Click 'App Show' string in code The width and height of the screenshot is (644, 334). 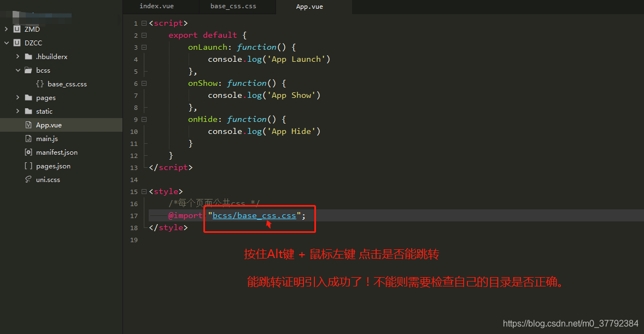(291, 95)
